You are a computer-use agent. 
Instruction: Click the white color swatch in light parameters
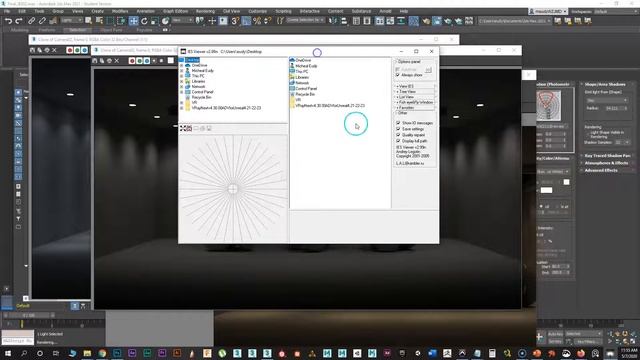tap(546, 190)
